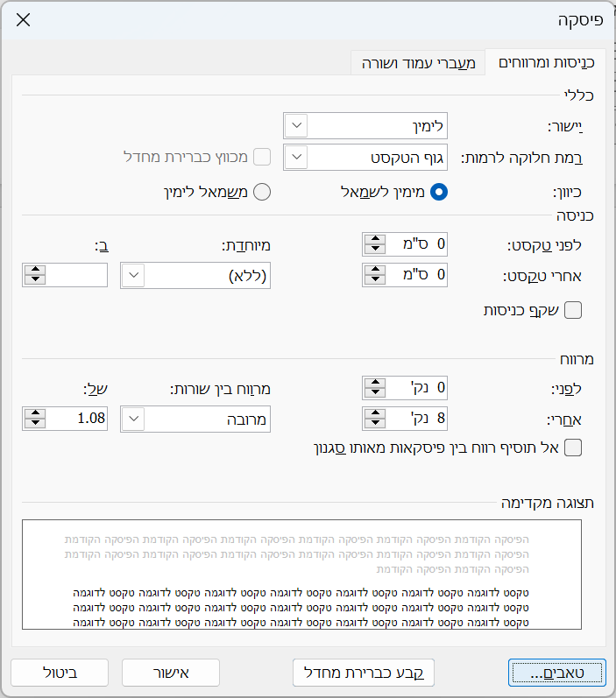The height and width of the screenshot is (698, 616).
Task: Check אל תוסיף רווח בין פיסקאות checkbox
Action: point(573,448)
